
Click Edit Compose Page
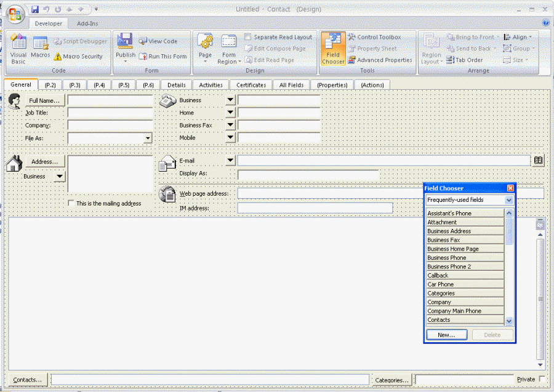(x=275, y=49)
